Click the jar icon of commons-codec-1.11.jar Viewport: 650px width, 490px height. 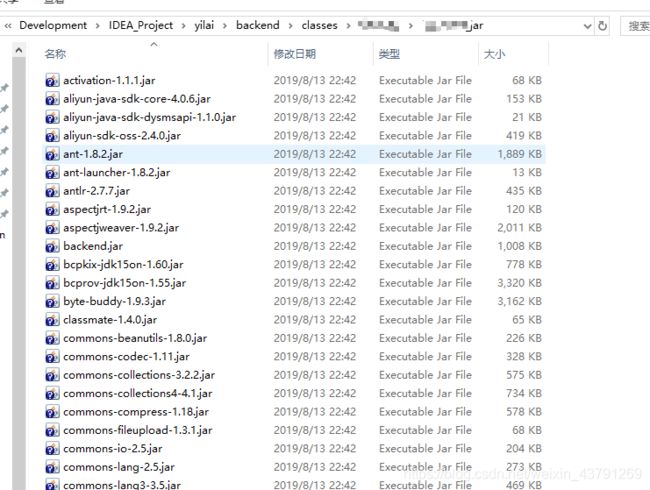(52, 357)
